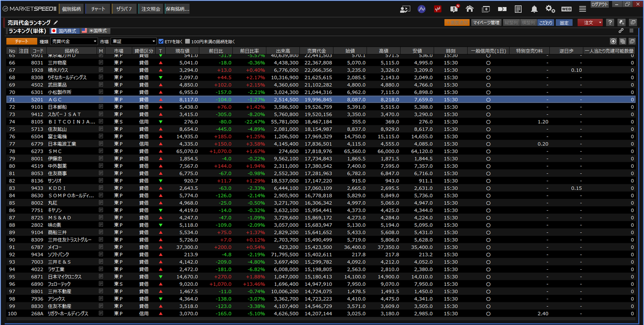Open the document list icon

518,9
